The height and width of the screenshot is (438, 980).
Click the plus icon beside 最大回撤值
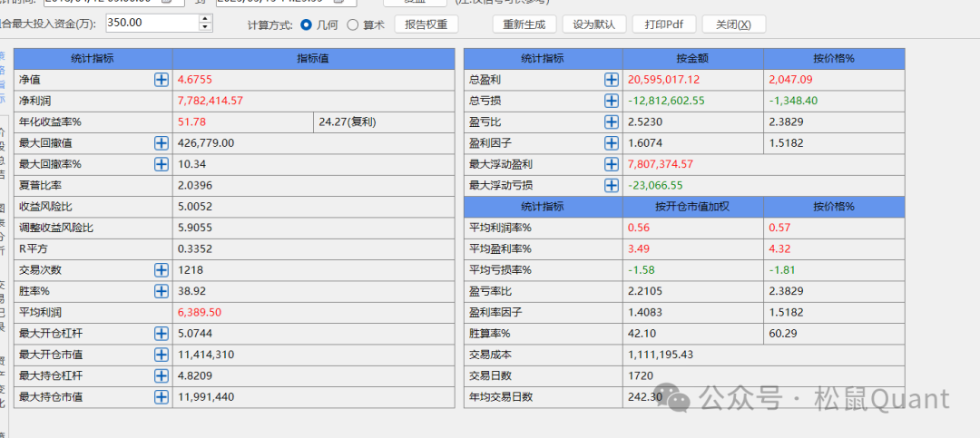(162, 143)
